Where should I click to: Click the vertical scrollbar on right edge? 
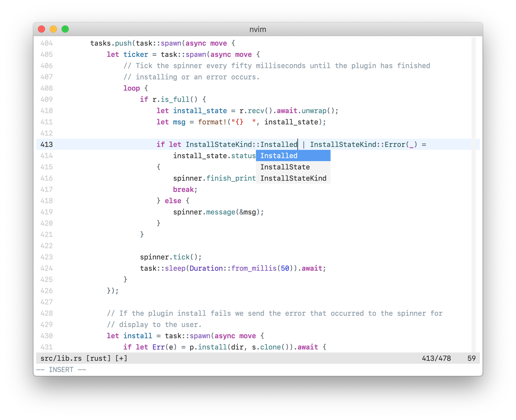pyautogui.click(x=473, y=193)
